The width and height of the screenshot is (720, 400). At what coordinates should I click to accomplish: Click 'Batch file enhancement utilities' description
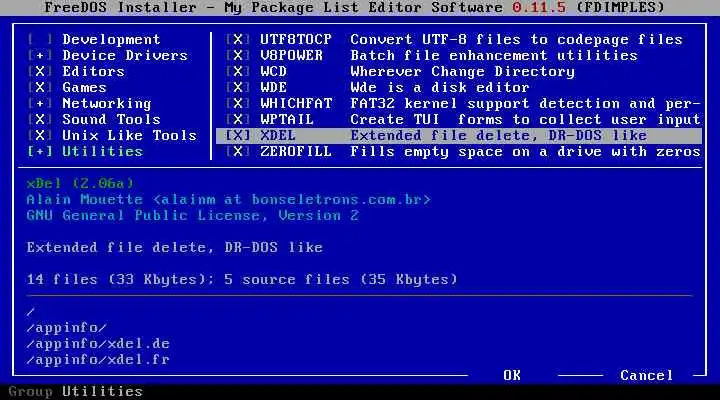[x=494, y=56]
